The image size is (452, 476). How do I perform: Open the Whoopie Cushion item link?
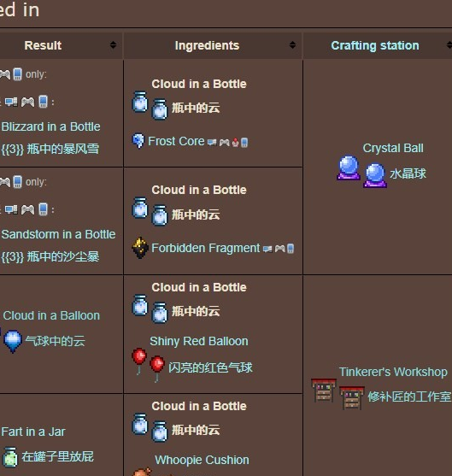202,460
